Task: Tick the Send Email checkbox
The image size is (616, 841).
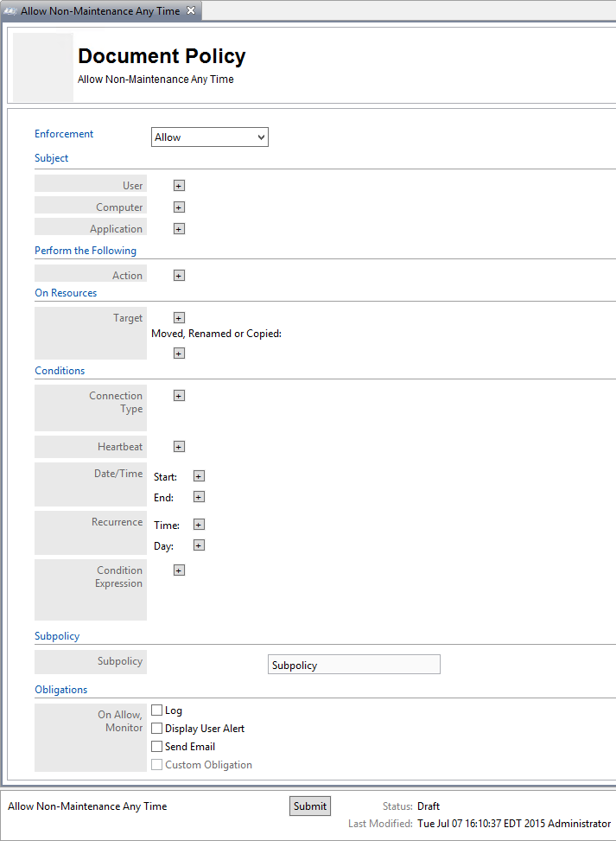Action: [x=156, y=746]
